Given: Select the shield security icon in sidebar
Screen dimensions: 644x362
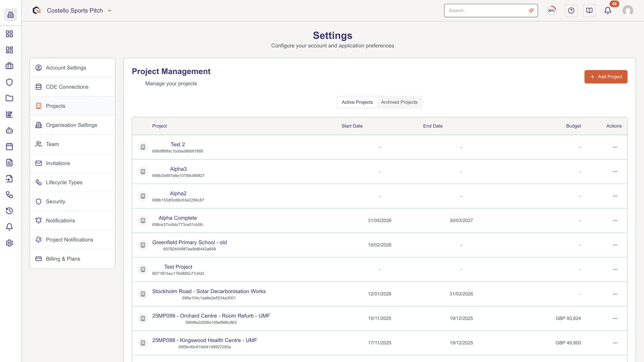Looking at the screenshot, I should click(x=9, y=82).
